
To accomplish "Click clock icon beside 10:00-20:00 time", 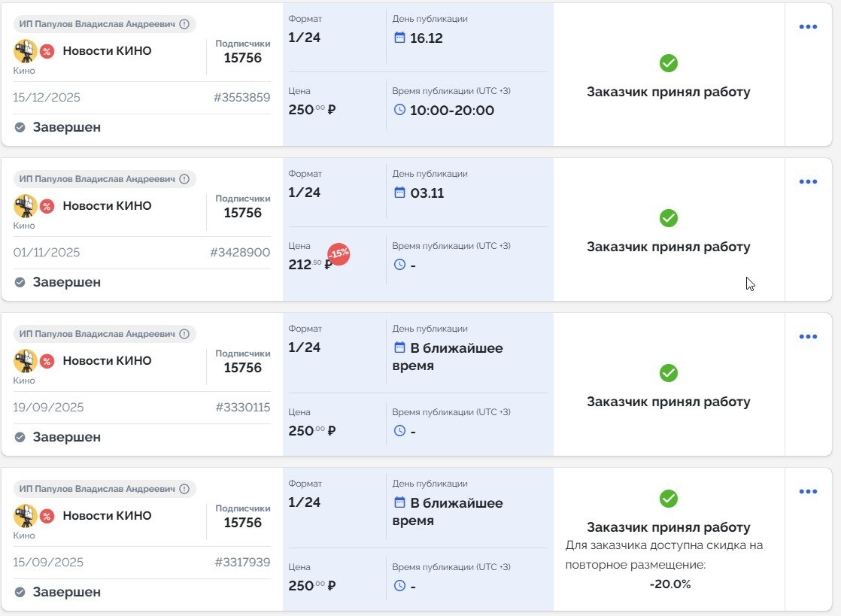I will [x=399, y=110].
